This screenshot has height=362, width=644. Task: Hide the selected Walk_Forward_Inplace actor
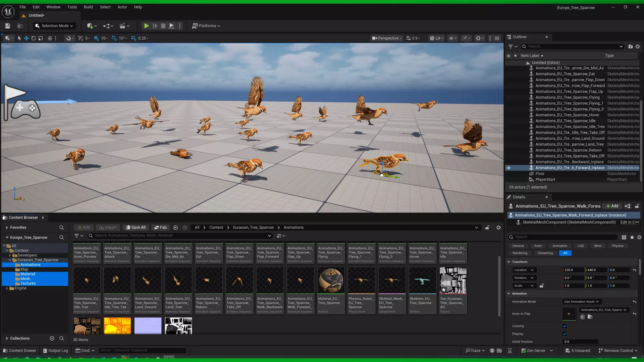point(508,168)
